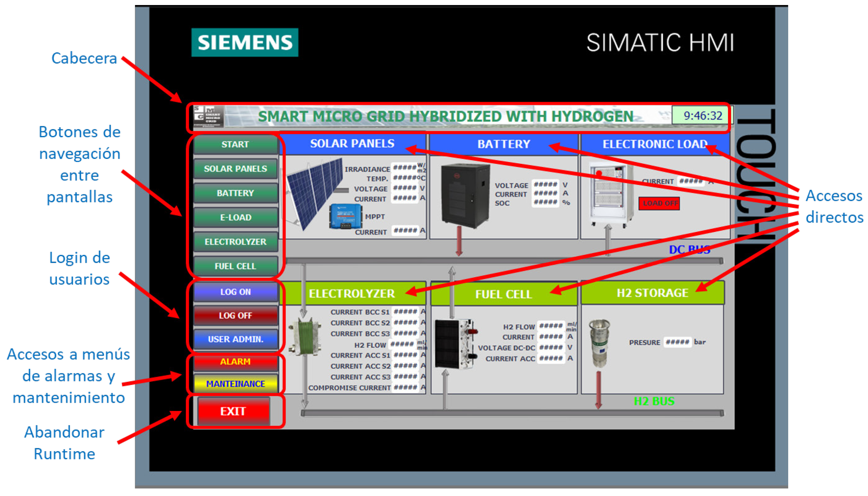Viewport: 868px width, 496px height.
Task: Click the H2 storage cylinder icon
Action: tap(600, 343)
